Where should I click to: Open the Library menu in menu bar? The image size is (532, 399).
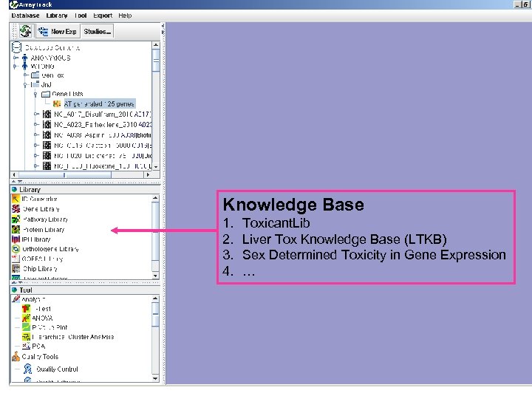tap(57, 16)
